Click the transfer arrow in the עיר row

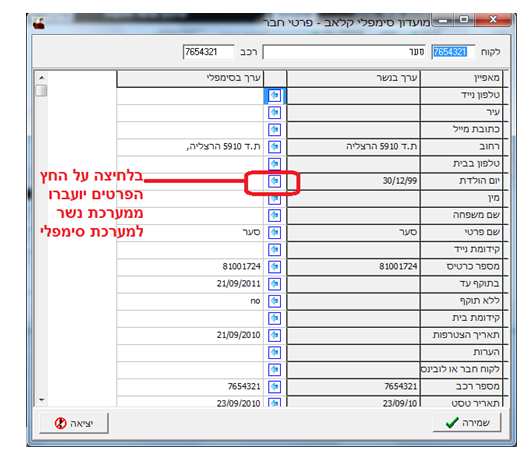tap(274, 112)
